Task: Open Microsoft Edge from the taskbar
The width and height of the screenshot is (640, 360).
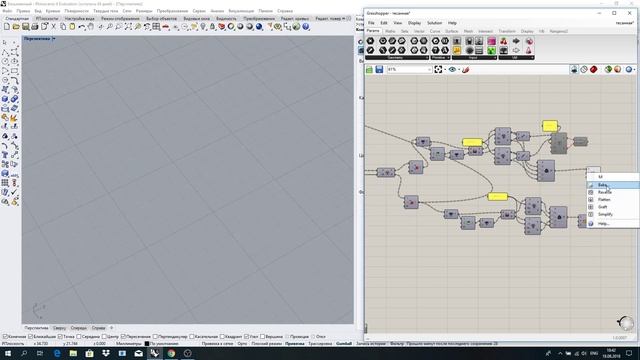Action: pos(57,353)
